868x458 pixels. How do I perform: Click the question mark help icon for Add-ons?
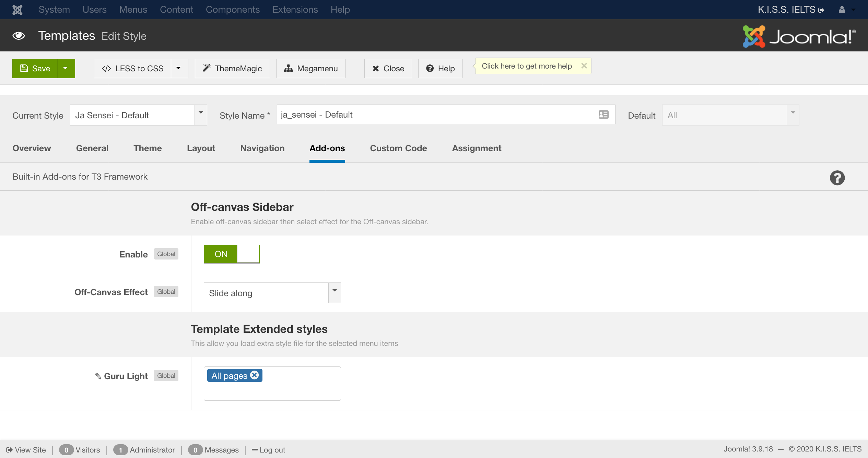coord(837,178)
